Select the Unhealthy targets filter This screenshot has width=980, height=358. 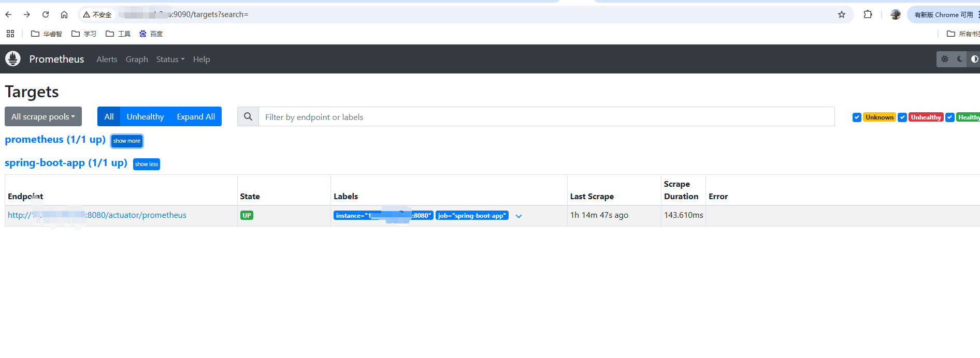[145, 116]
